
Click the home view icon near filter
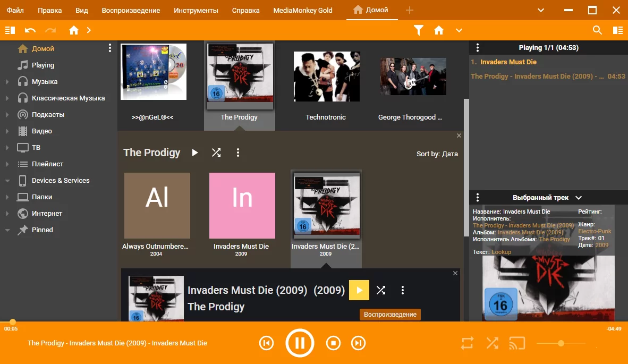click(x=439, y=30)
